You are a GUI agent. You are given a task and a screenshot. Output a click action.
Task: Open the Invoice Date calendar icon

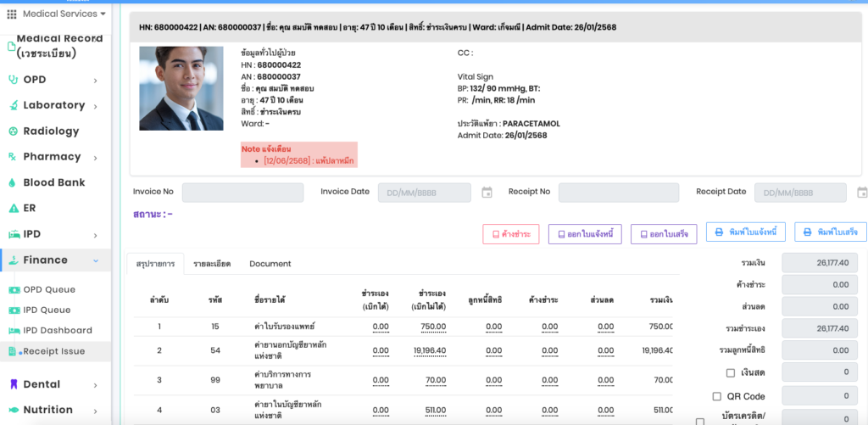487,193
